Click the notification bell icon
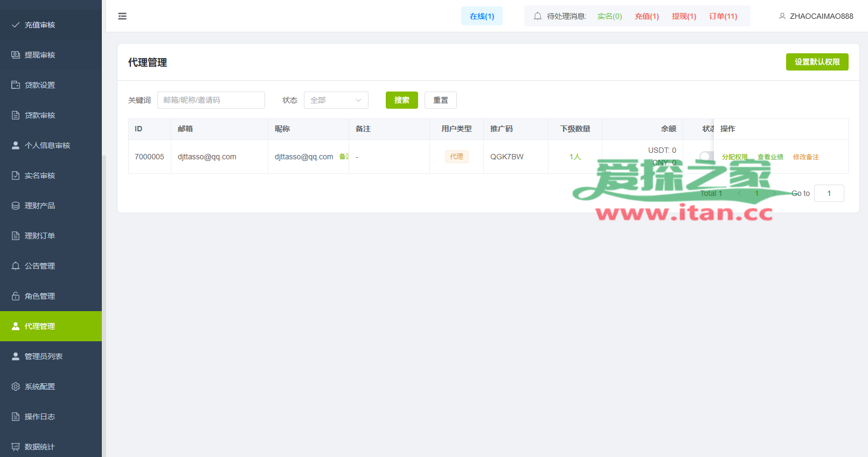The image size is (868, 457). point(537,16)
